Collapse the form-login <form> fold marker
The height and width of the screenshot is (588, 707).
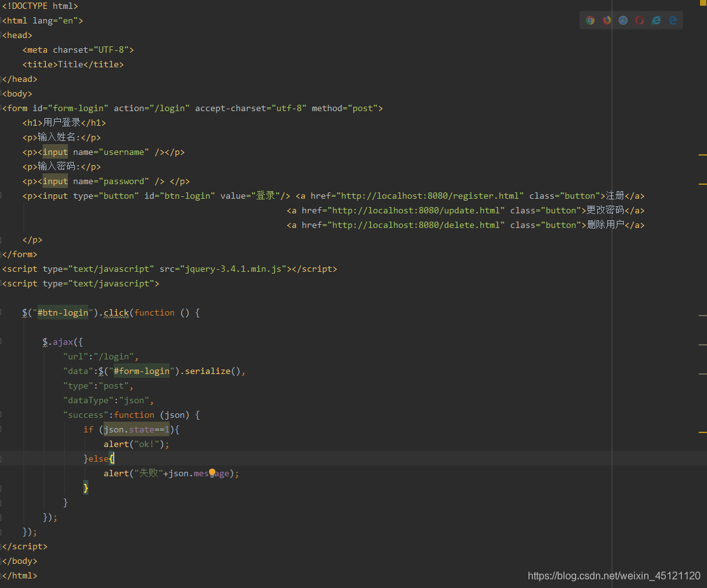(x=1, y=108)
